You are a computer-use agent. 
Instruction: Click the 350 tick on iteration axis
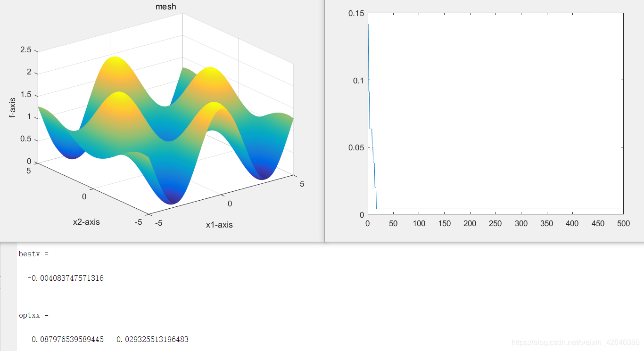click(546, 224)
